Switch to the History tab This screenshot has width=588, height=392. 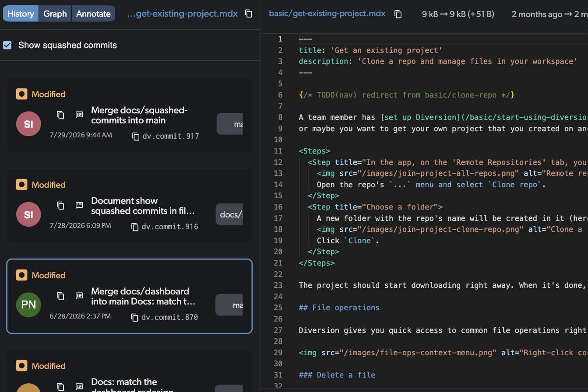click(21, 14)
